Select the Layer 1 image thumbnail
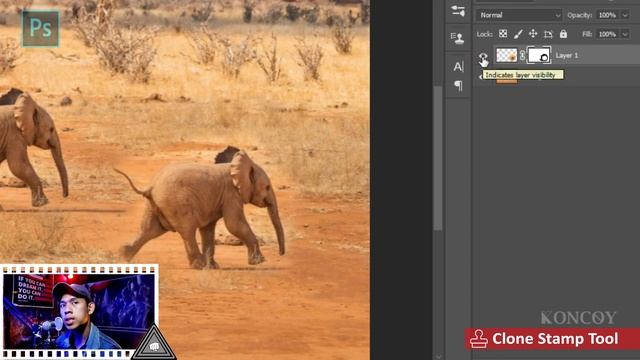Image resolution: width=640 pixels, height=360 pixels. click(507, 55)
